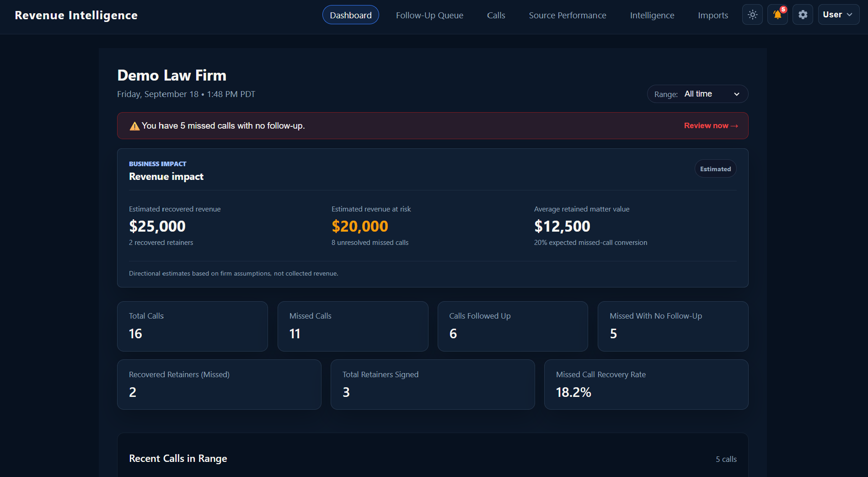Select the Total Calls card

tap(193, 326)
